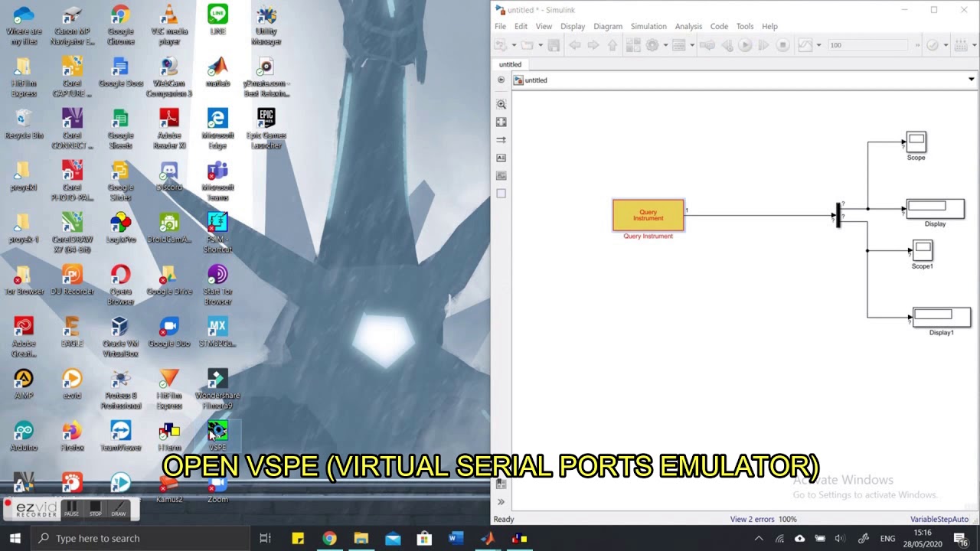Click the Step Back button
This screenshot has height=551, width=980.
pyautogui.click(x=727, y=45)
